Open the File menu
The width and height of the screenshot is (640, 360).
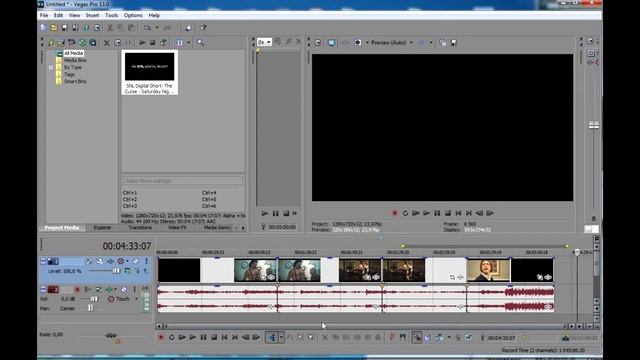click(44, 15)
